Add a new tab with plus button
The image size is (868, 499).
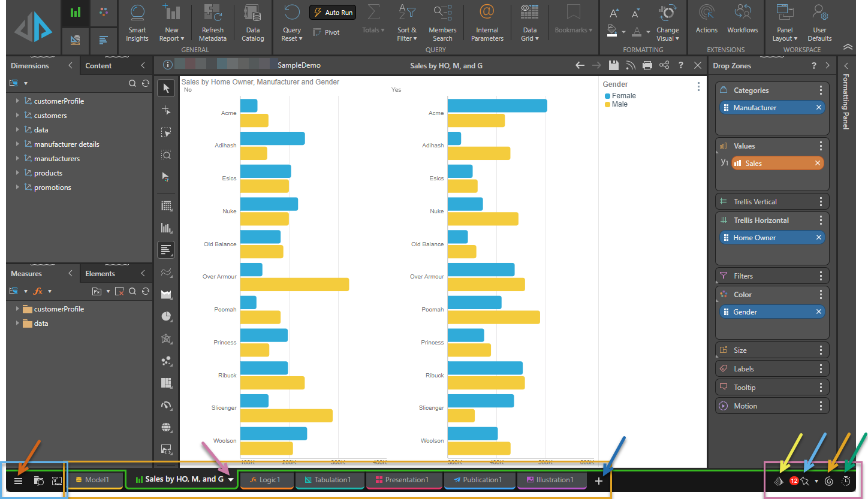click(598, 480)
